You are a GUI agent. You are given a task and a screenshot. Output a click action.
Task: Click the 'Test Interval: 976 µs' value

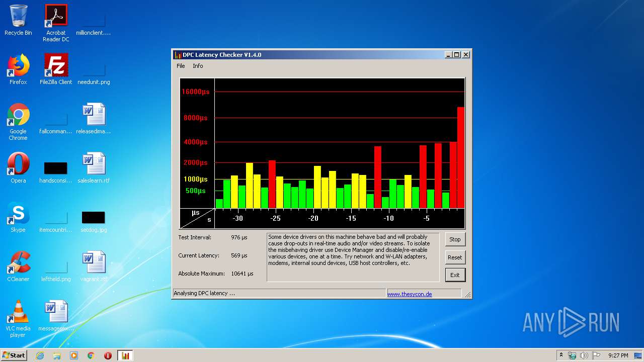[x=239, y=237]
